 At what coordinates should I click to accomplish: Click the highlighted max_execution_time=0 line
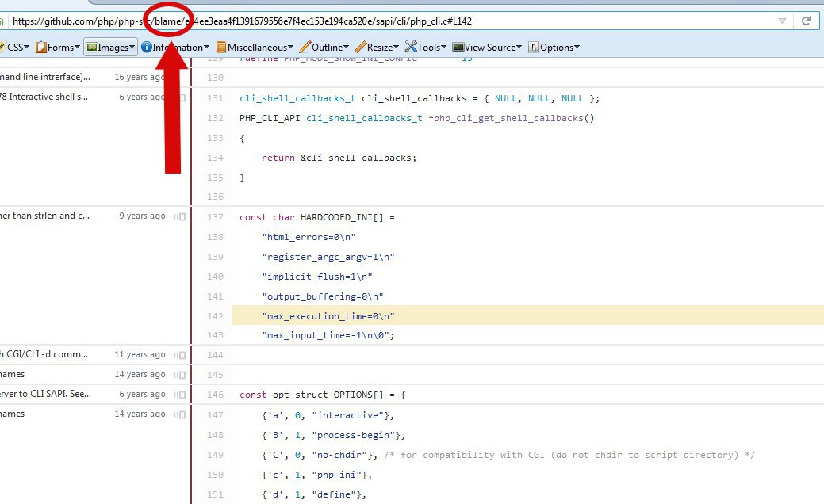pos(527,316)
